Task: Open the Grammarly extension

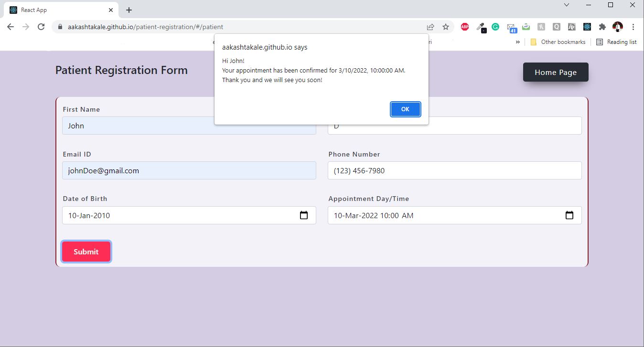Action: point(495,27)
